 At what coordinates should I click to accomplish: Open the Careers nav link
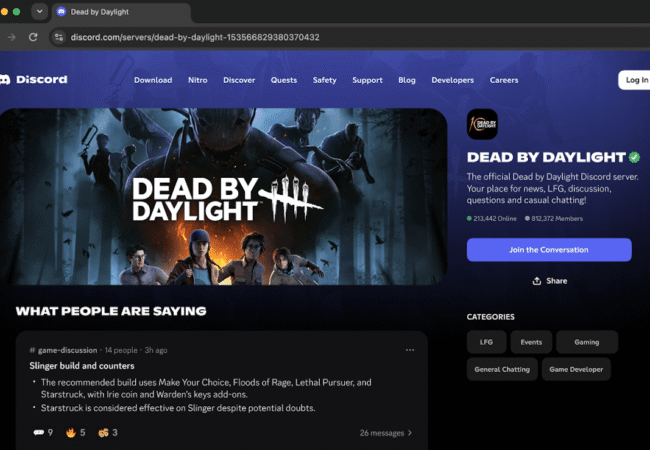pyautogui.click(x=504, y=80)
